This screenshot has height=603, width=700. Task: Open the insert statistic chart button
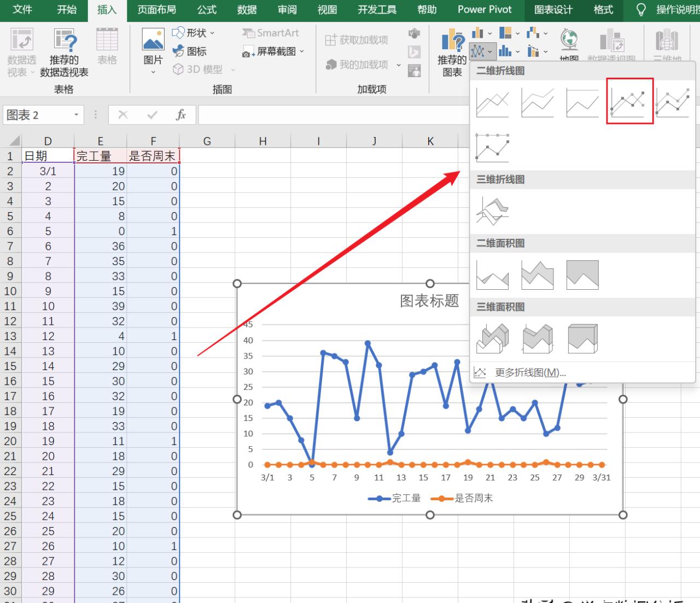point(510,52)
